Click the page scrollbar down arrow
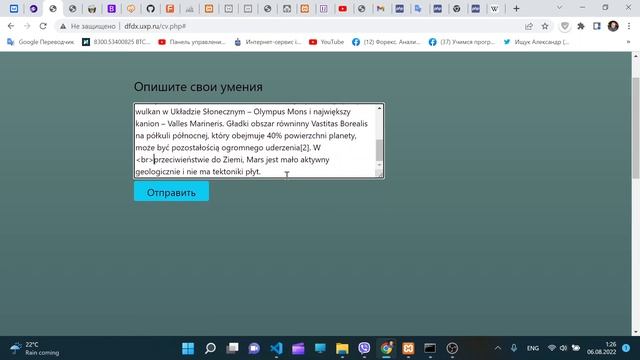This screenshot has width=640, height=360. point(636,332)
